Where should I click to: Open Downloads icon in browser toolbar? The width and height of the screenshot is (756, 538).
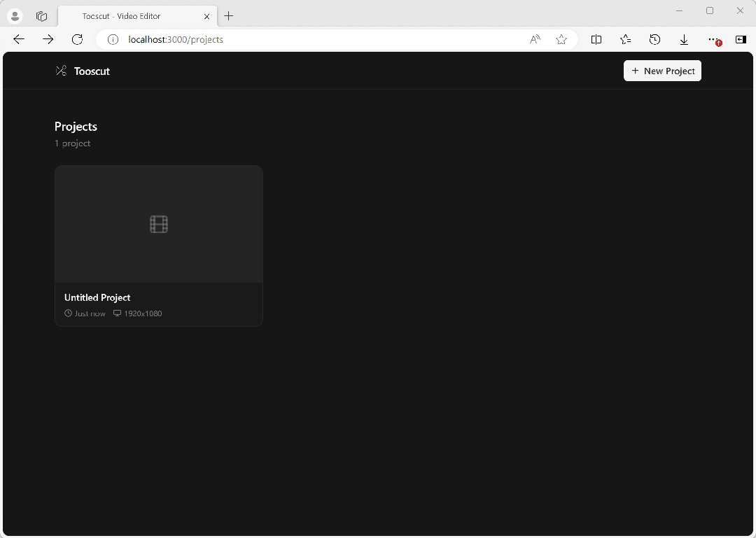pos(684,40)
